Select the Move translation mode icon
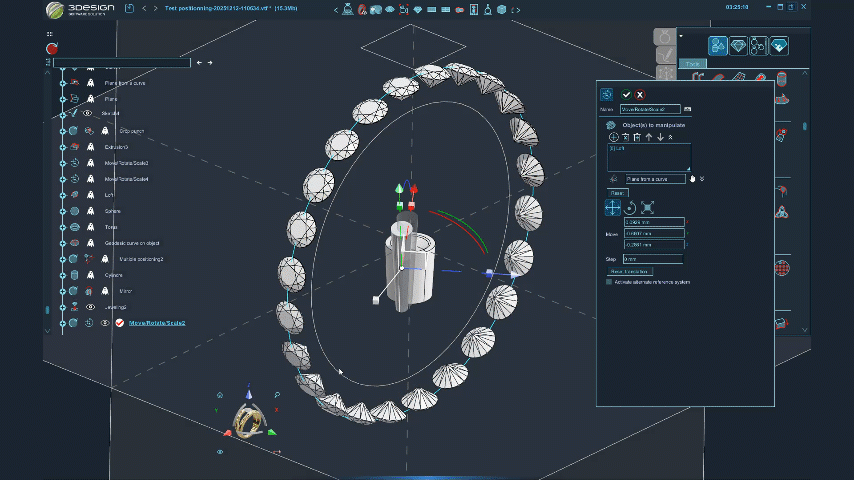 (x=612, y=207)
